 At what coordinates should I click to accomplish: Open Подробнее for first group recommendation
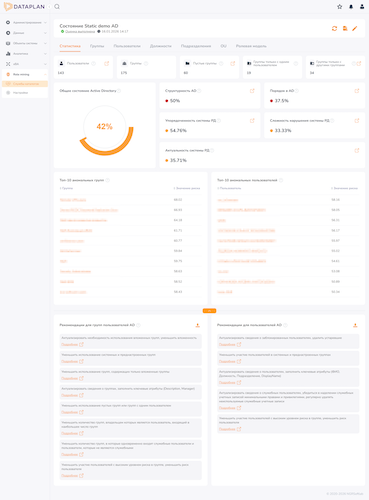[72, 345]
